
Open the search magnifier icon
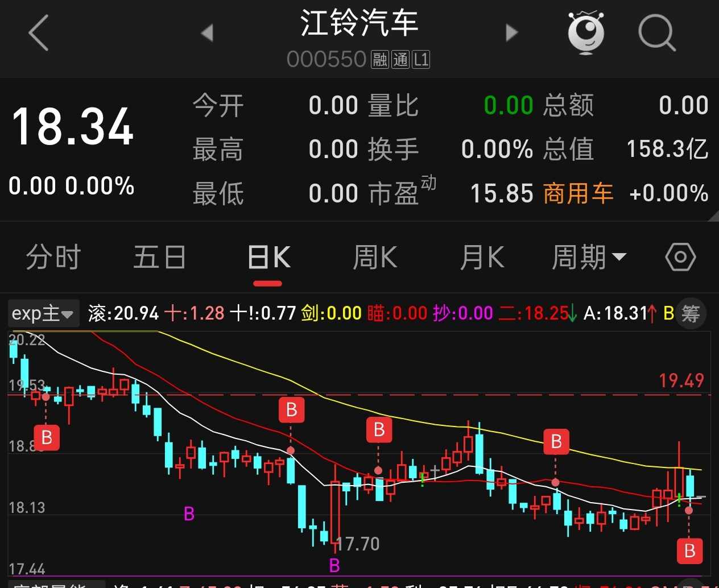(657, 33)
